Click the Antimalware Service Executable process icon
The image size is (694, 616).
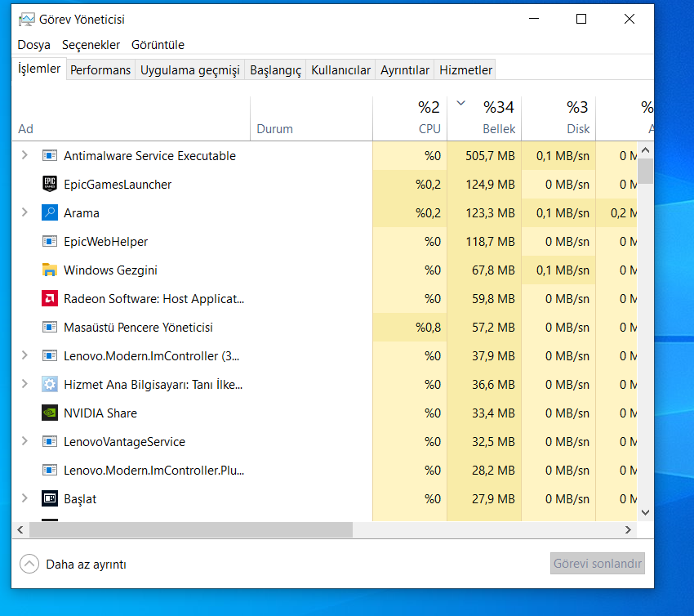point(50,155)
